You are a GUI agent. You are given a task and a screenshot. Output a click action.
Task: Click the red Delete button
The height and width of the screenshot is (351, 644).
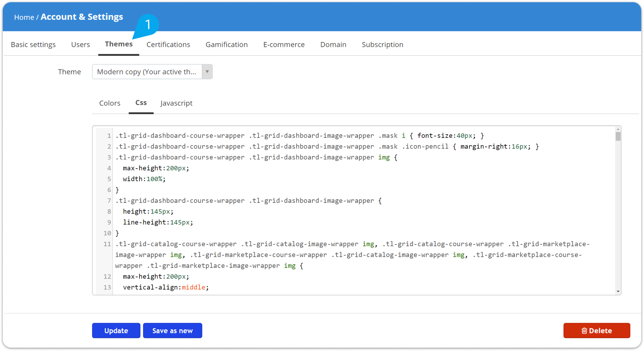[x=597, y=330]
